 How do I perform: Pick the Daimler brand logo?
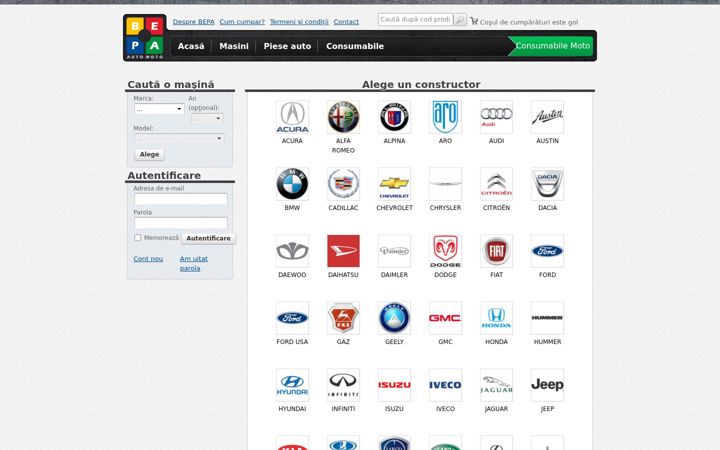[394, 251]
